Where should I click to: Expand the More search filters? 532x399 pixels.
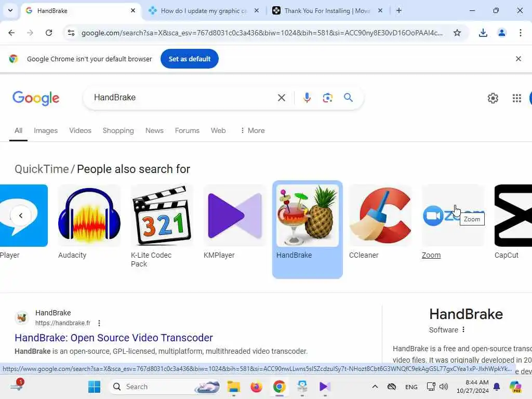pyautogui.click(x=252, y=130)
